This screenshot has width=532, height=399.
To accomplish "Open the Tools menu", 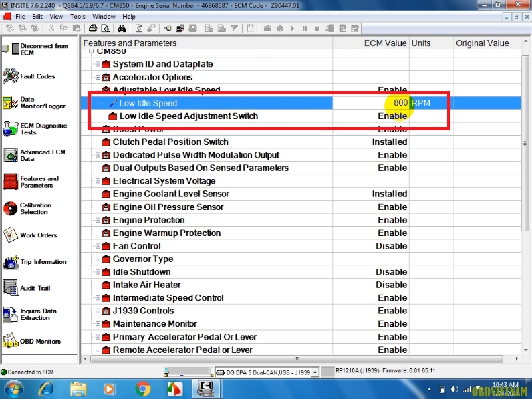I will (x=78, y=16).
